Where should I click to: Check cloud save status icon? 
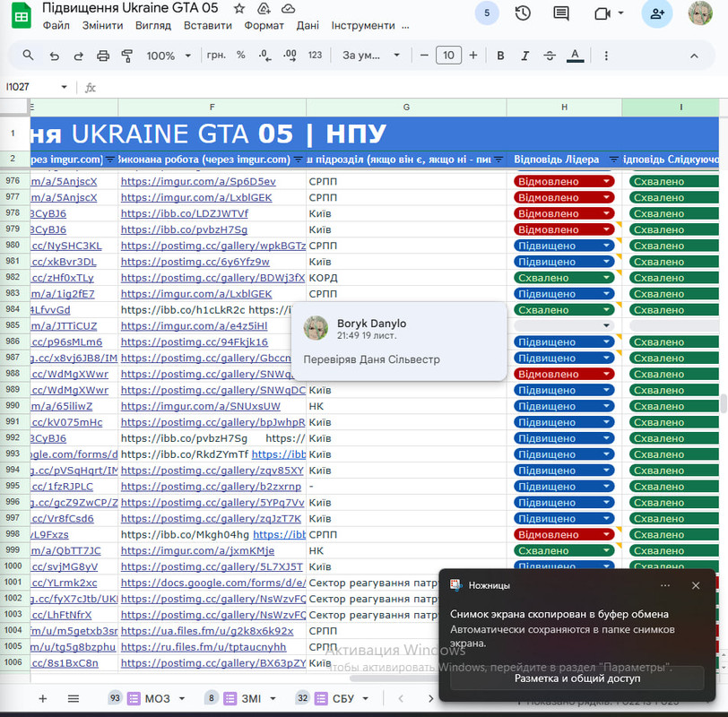pyautogui.click(x=289, y=8)
